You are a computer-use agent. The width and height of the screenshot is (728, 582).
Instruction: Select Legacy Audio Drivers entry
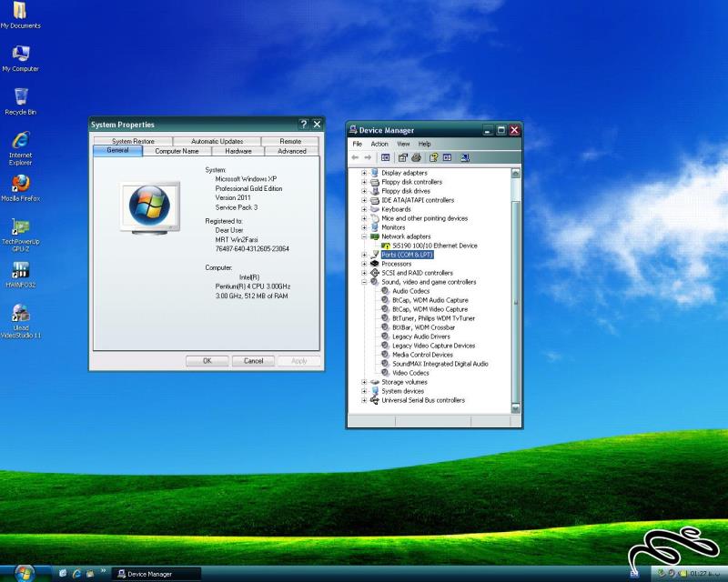point(421,336)
